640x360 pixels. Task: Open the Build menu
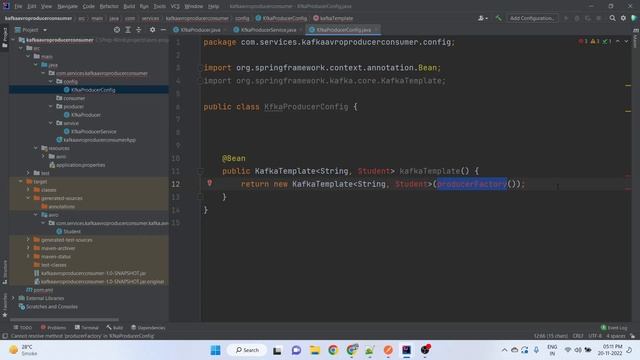(x=129, y=6)
